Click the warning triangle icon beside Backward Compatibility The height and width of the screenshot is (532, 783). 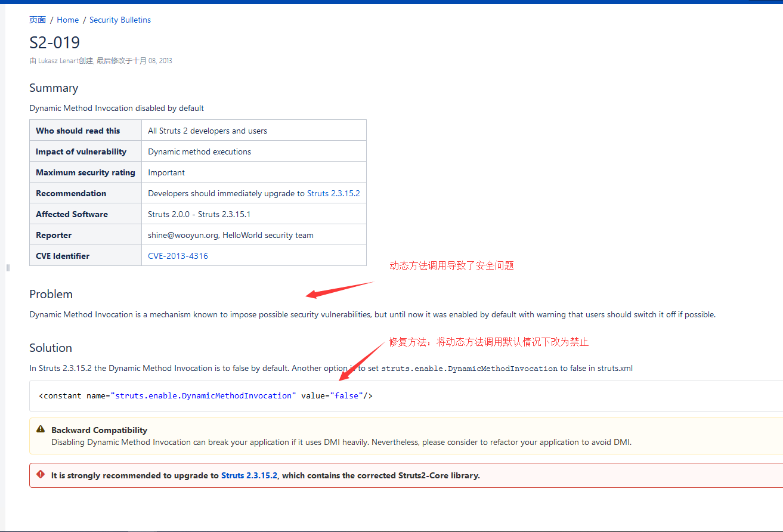41,429
